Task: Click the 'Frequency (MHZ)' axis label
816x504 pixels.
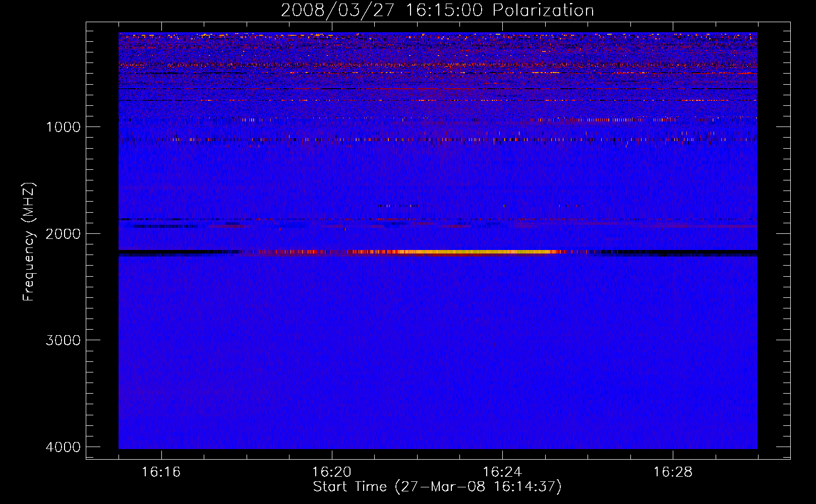Action: [29, 242]
